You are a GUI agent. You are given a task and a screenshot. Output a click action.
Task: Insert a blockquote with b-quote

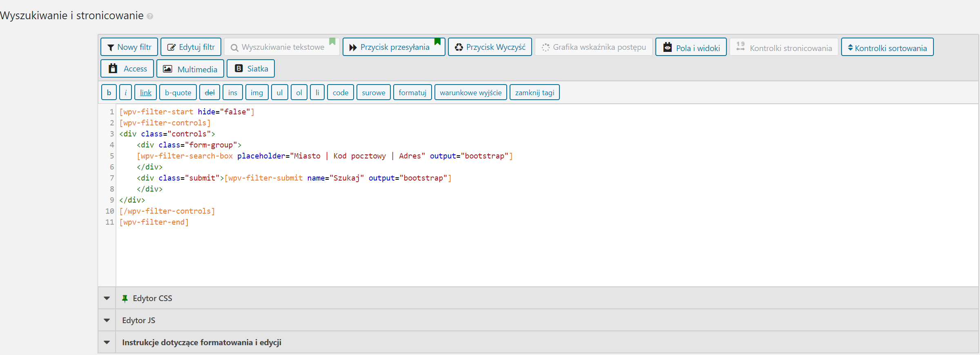[178, 92]
